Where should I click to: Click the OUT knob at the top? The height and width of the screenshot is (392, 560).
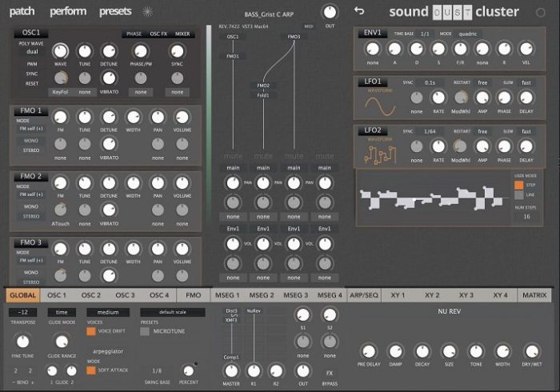330,12
